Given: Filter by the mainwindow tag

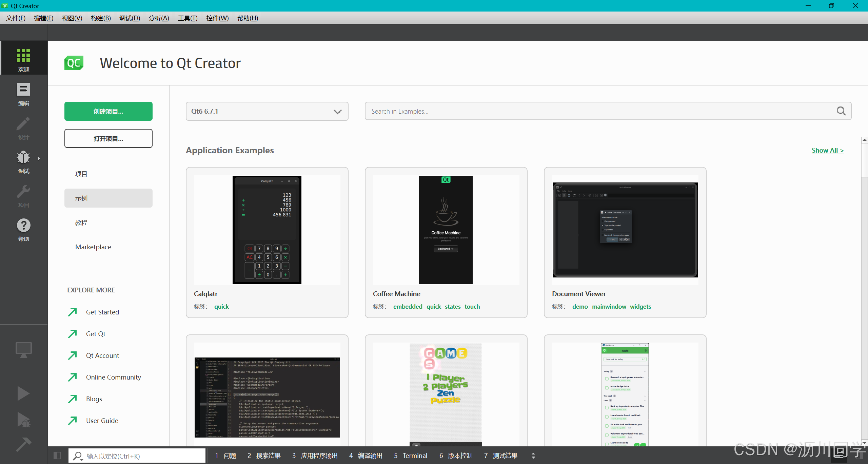Looking at the screenshot, I should click(x=609, y=307).
